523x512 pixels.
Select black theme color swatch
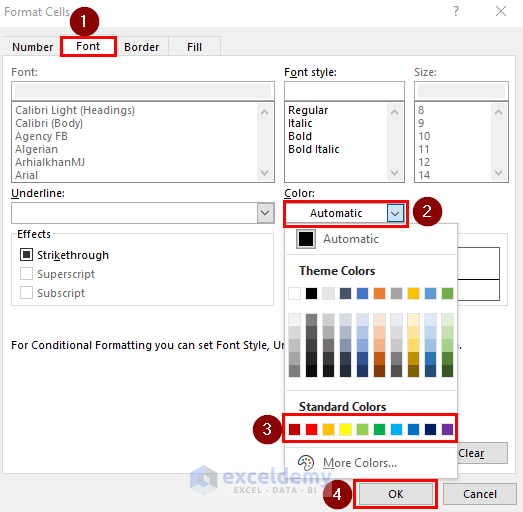pos(312,294)
